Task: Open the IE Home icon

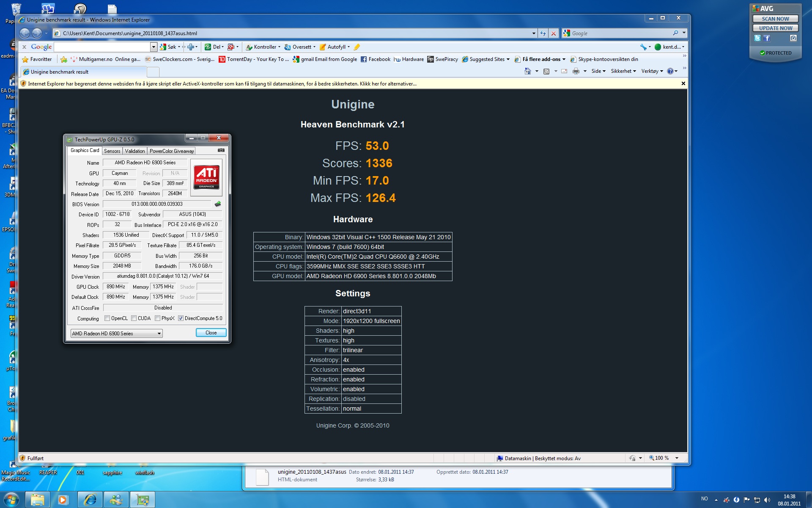Action: coord(528,71)
